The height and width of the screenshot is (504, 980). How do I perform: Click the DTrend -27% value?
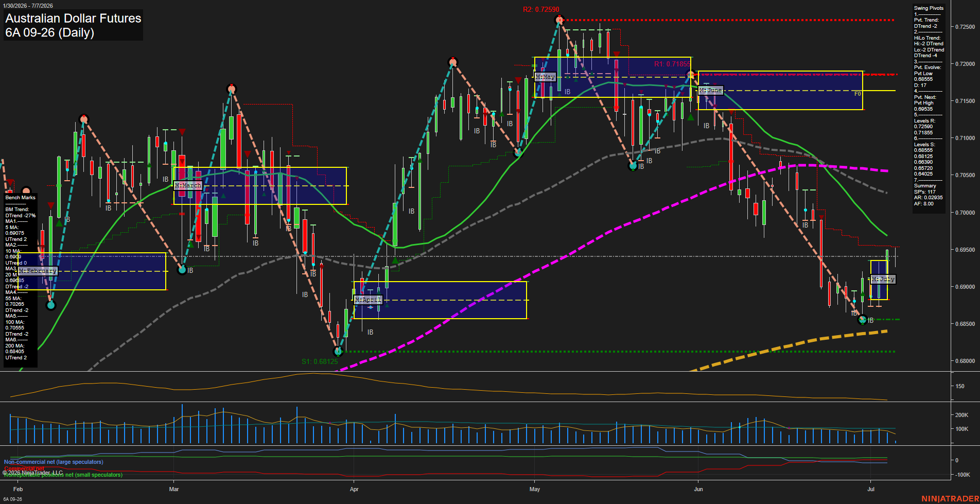click(x=21, y=216)
